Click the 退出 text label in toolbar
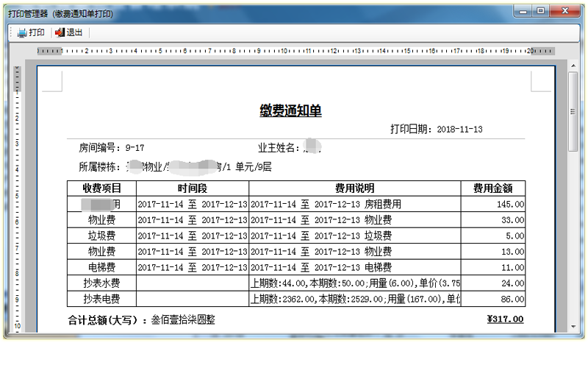This screenshot has width=588, height=368. [x=74, y=32]
